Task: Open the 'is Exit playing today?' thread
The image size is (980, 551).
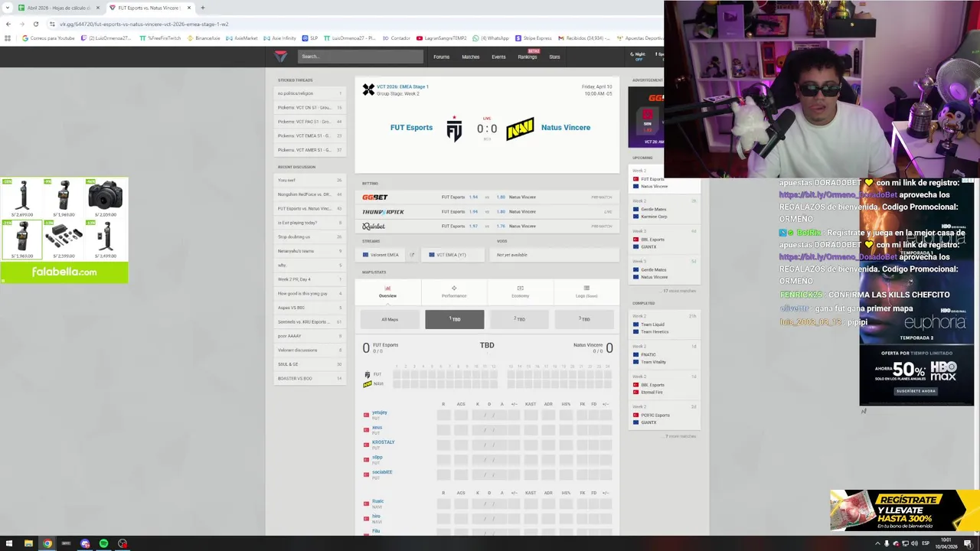Action: click(x=310, y=223)
